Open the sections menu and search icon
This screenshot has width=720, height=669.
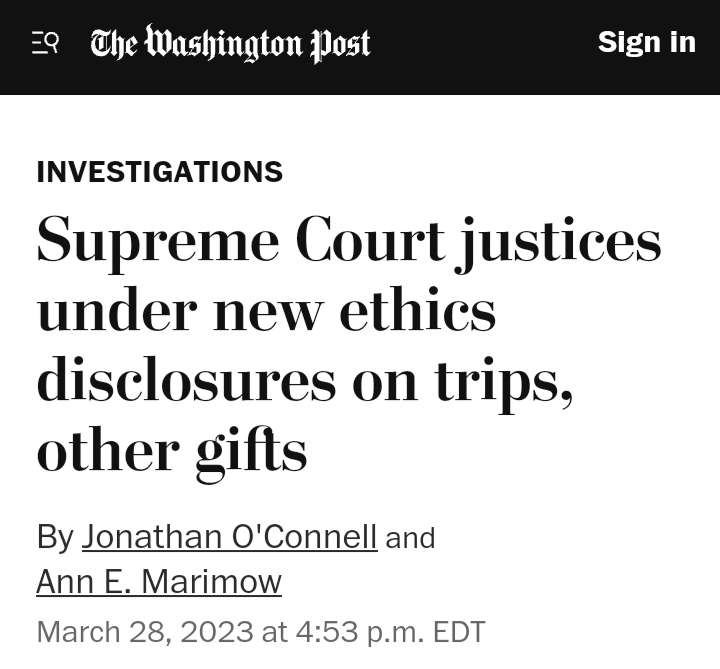tap(45, 43)
